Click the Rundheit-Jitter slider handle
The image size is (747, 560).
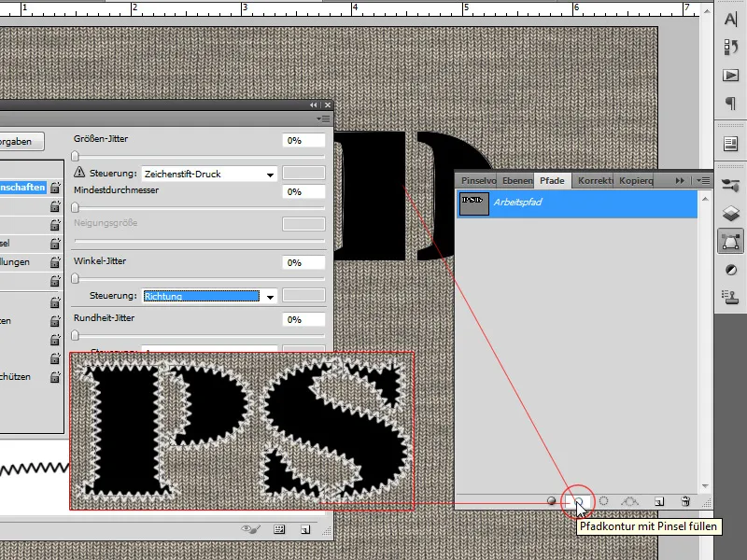click(x=75, y=335)
